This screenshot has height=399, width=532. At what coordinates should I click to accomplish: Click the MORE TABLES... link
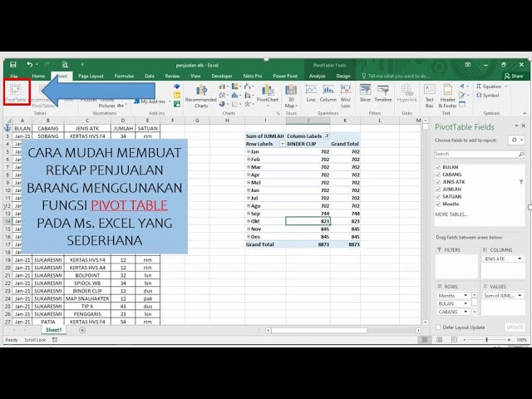point(451,214)
